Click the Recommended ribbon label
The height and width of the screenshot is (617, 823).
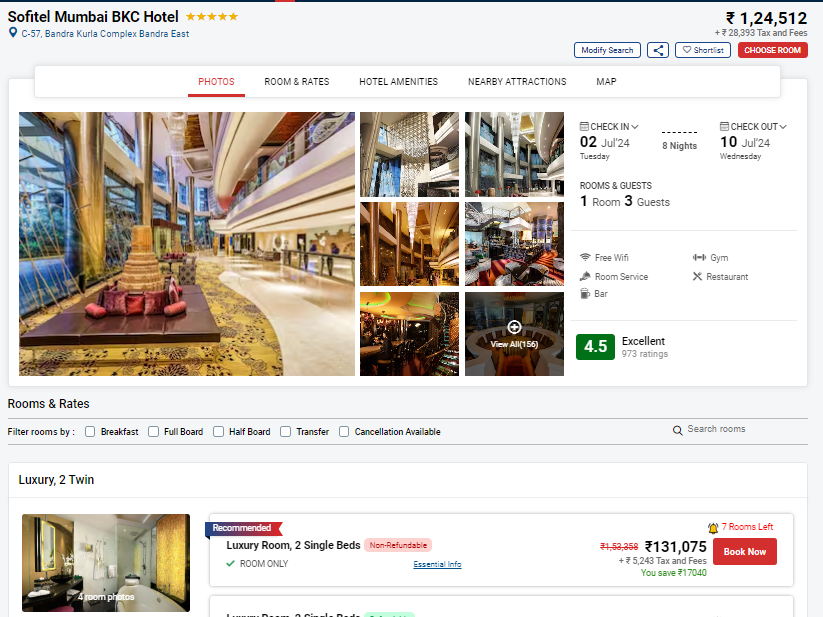click(242, 528)
